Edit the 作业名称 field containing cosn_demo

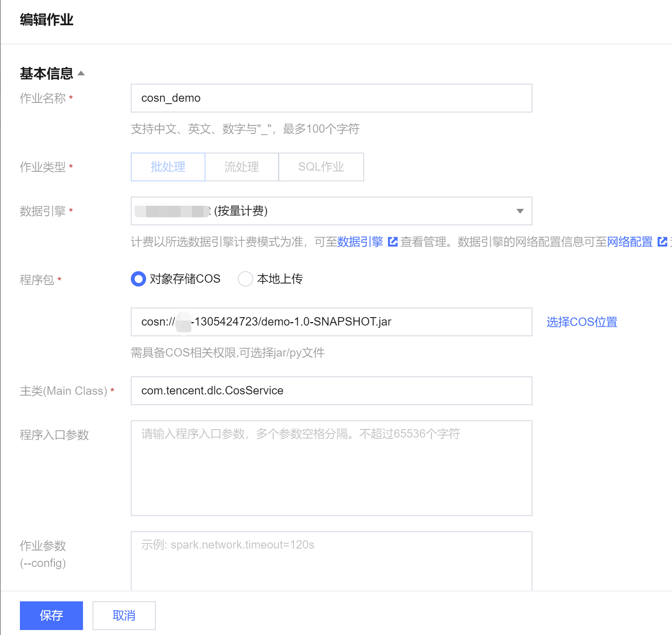[x=331, y=98]
